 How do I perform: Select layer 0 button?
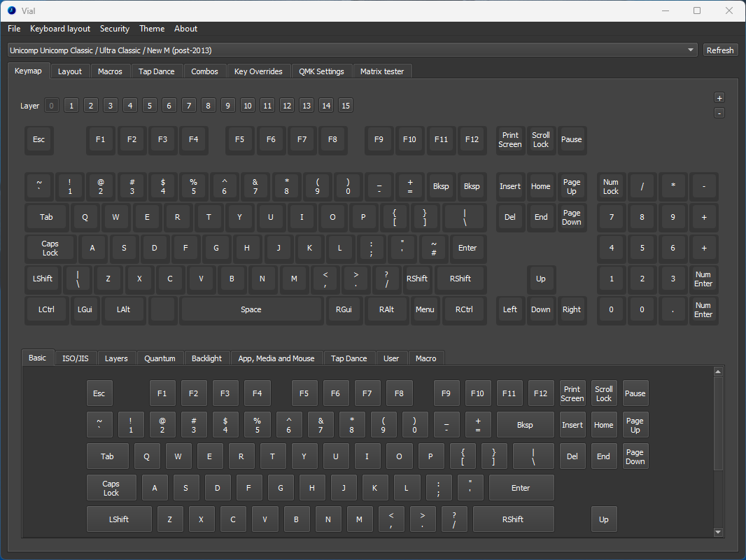51,106
